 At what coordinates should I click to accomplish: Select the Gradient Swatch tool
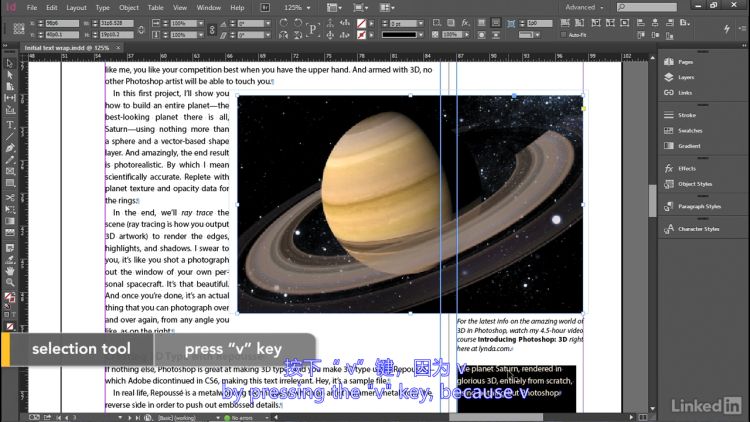10,221
